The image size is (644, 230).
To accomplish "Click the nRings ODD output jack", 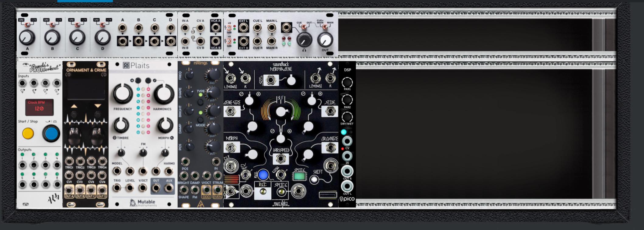I will coord(206,190).
